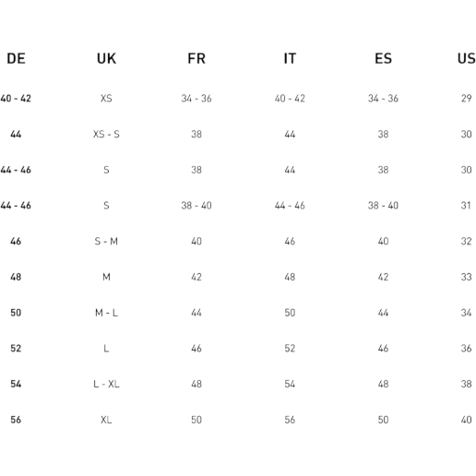
Task: Select US size 29
Action: click(x=466, y=99)
